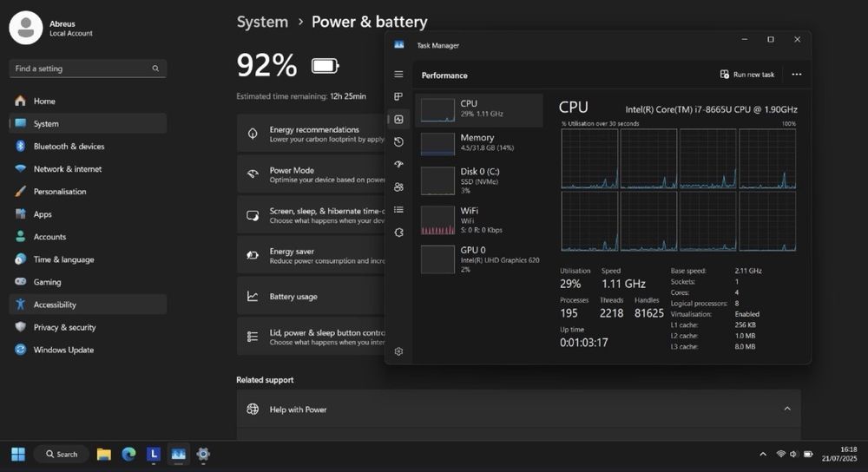Screen dimensions: 868x472
Task: Open Task Manager's three-dot more options
Action: [797, 75]
